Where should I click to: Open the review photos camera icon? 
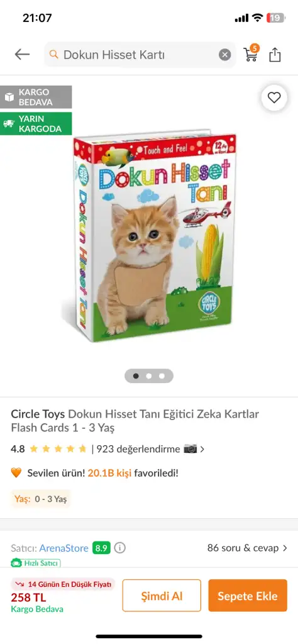pos(190,449)
